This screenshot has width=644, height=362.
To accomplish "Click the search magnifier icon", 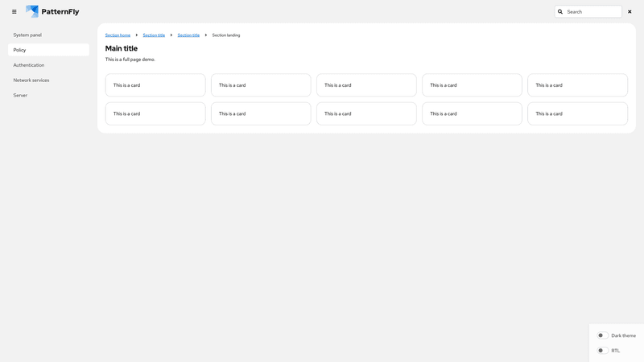I will pos(560,12).
